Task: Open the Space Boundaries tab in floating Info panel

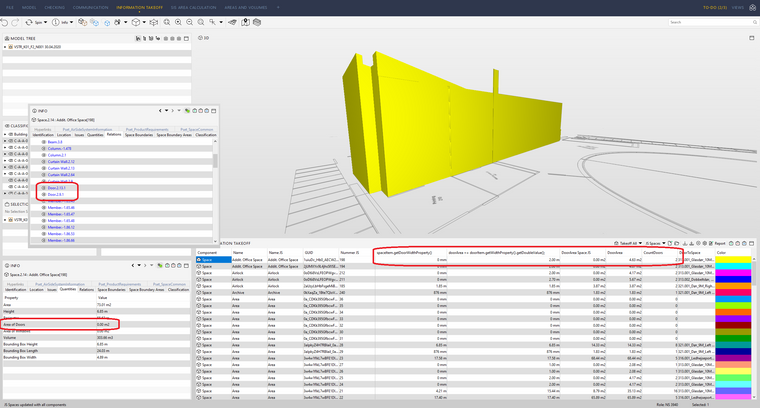Action: click(139, 135)
